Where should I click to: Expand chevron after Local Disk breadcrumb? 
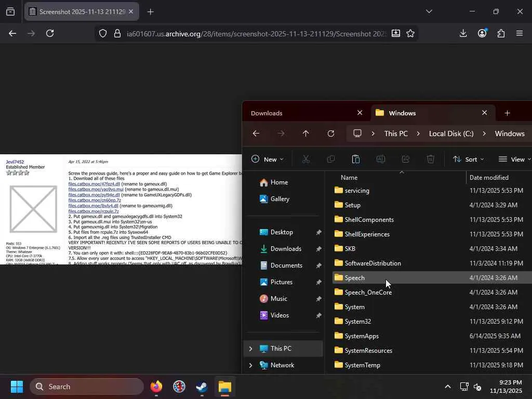click(x=484, y=134)
